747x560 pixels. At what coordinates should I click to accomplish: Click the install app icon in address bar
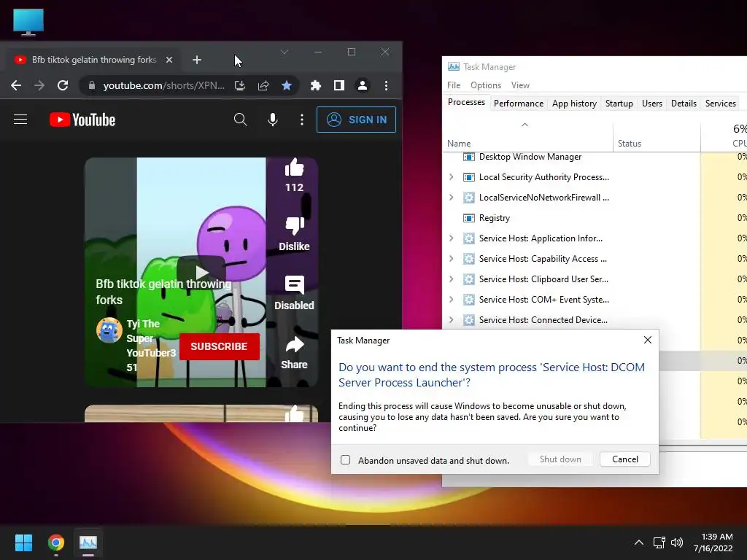(x=239, y=86)
